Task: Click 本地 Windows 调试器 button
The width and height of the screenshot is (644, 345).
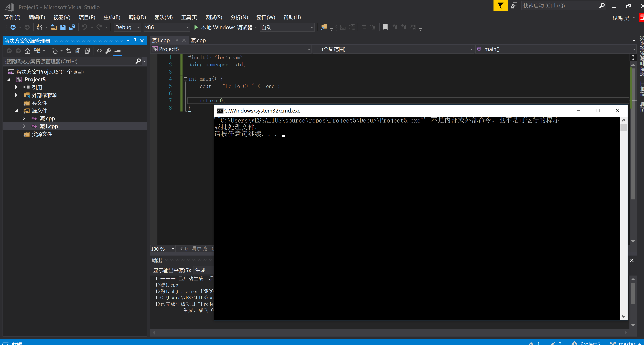Action: pyautogui.click(x=227, y=27)
